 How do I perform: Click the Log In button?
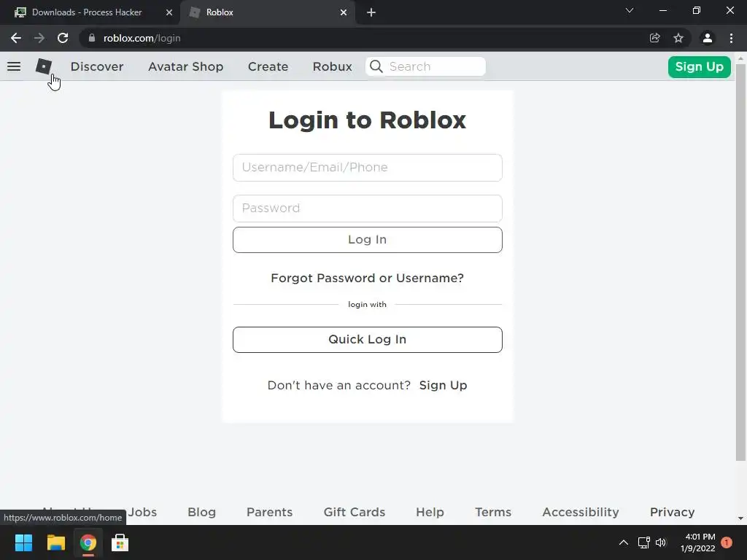(x=368, y=239)
